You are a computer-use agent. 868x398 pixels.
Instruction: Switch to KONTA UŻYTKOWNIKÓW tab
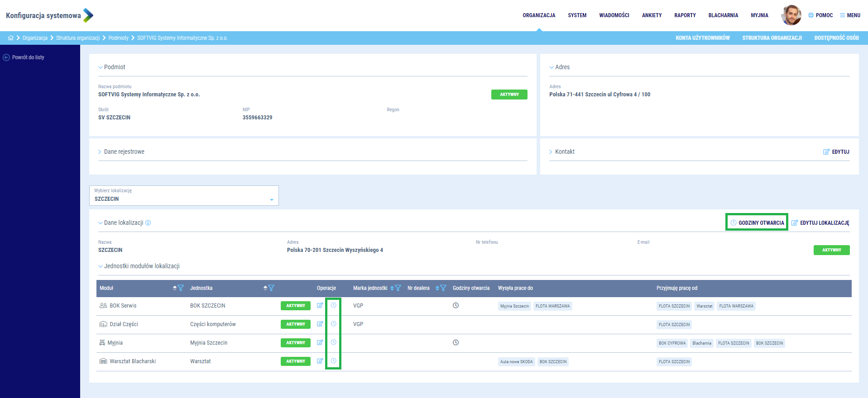pyautogui.click(x=702, y=38)
